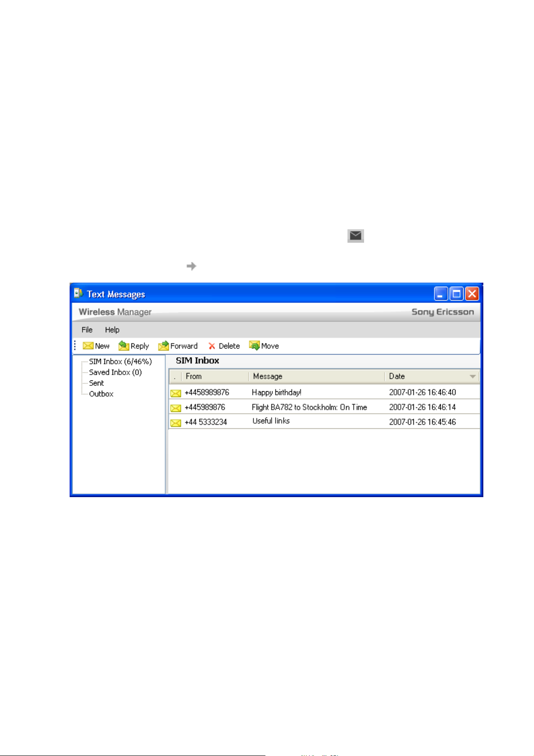Click the Reply toolbar icon

[124, 345]
